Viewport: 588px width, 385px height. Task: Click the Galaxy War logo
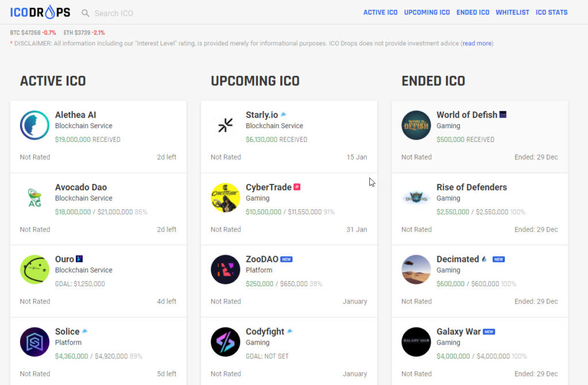point(416,342)
